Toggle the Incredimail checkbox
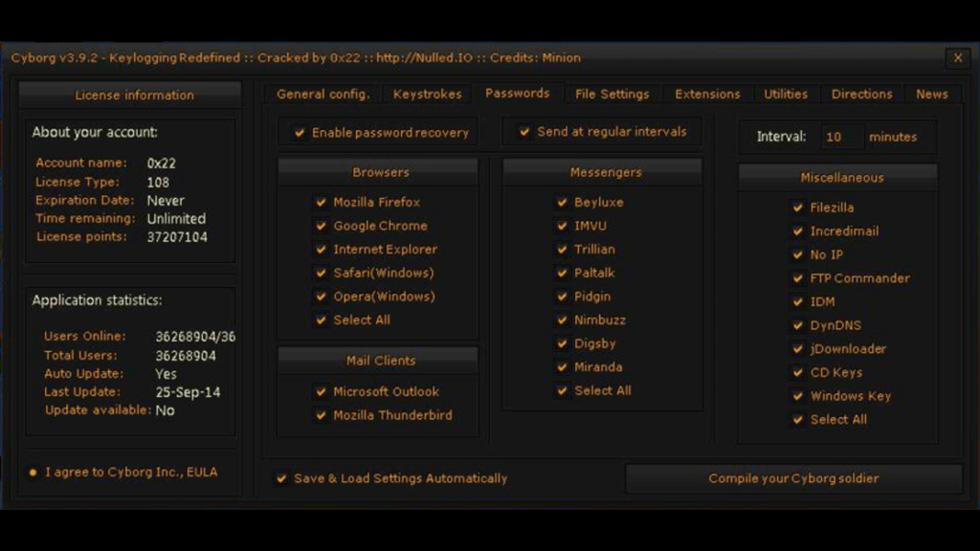 [798, 231]
